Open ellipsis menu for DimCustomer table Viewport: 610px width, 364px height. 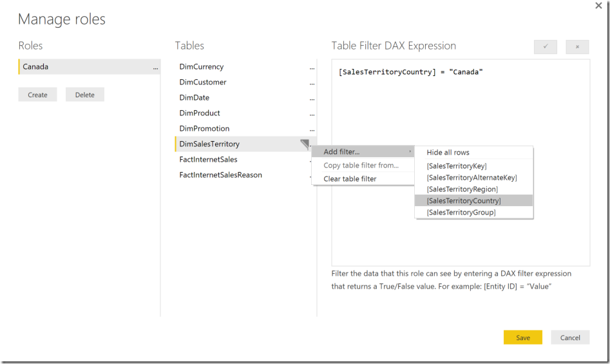(312, 82)
